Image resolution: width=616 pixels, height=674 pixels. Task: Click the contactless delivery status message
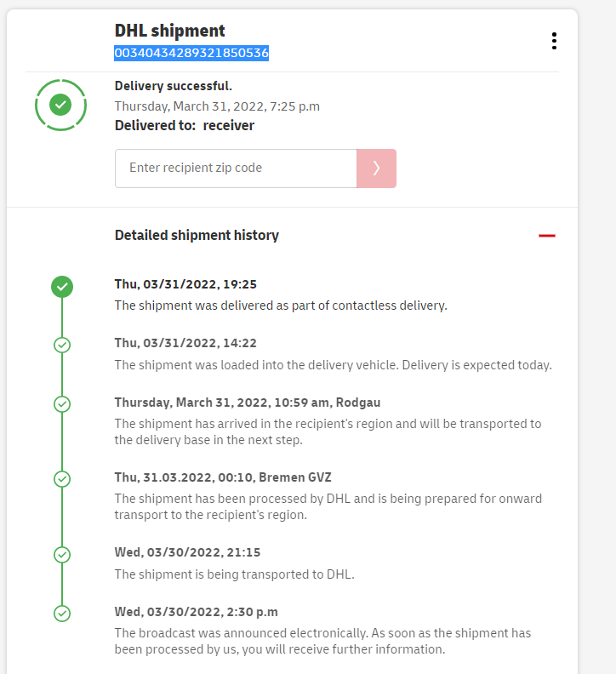pyautogui.click(x=281, y=306)
